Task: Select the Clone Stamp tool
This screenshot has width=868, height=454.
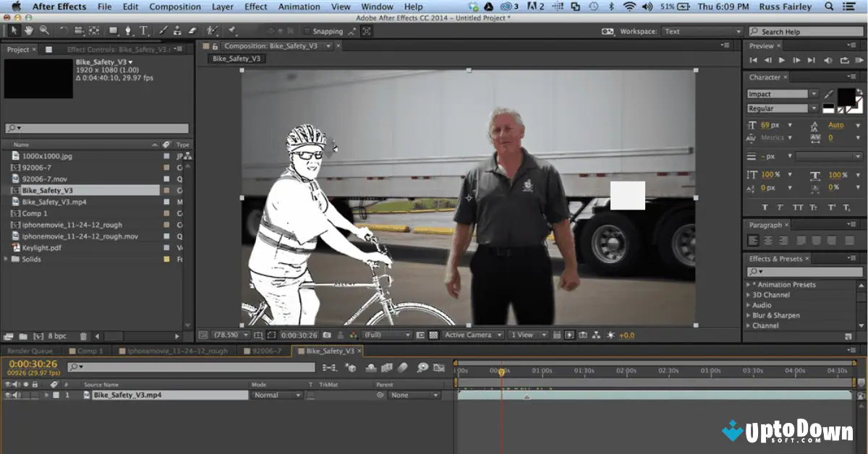Action: (x=177, y=32)
